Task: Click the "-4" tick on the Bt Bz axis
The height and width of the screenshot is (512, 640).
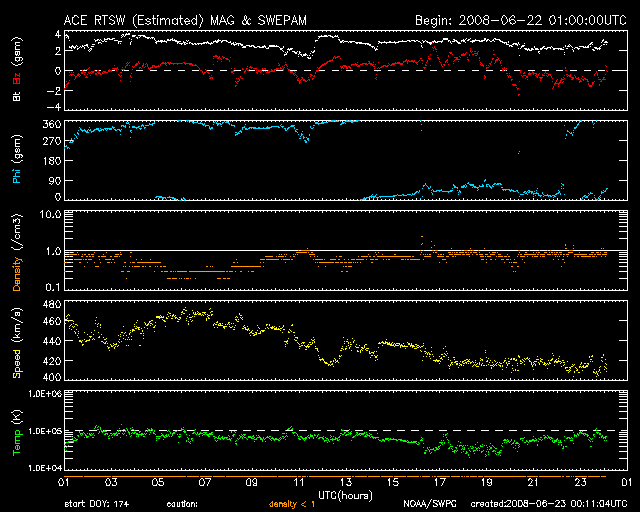Action: click(x=53, y=107)
